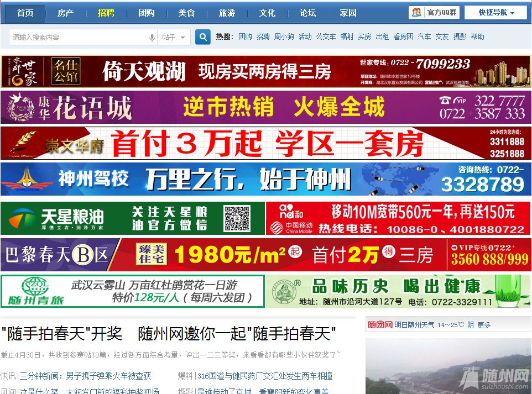This screenshot has height=394, width=532.
Task: Open the 帮助 help link
Action: point(478,36)
